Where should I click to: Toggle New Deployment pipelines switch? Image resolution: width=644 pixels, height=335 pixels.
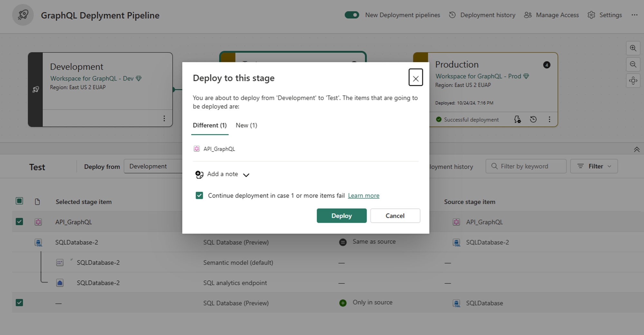(352, 15)
